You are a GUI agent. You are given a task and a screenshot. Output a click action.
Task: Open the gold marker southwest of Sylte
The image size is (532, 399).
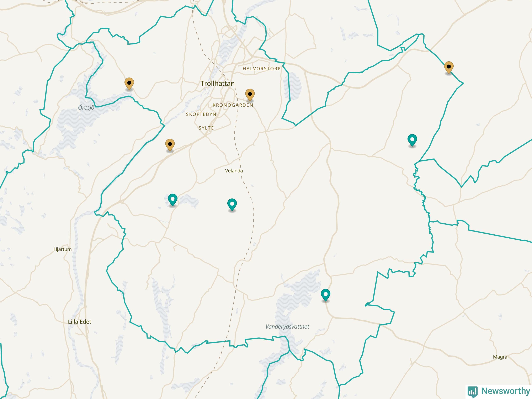pyautogui.click(x=170, y=145)
